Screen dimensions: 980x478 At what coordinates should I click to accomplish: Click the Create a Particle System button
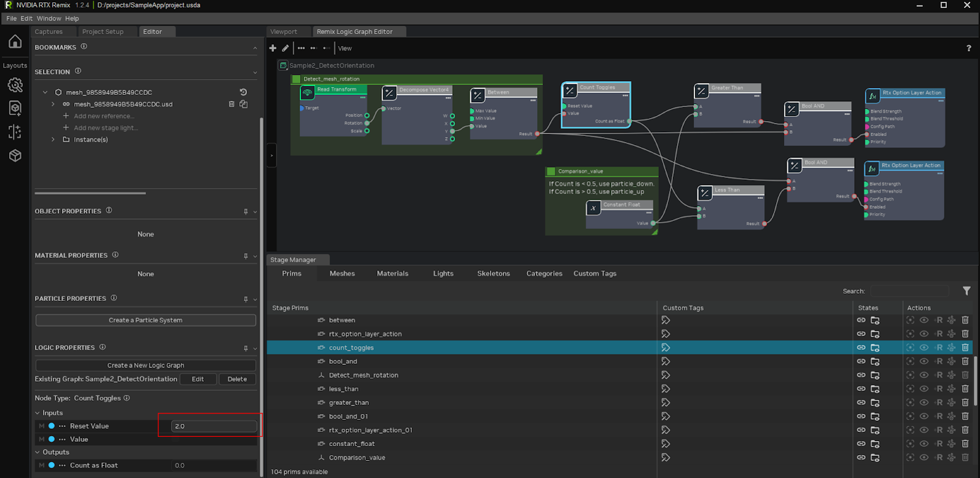pyautogui.click(x=146, y=320)
